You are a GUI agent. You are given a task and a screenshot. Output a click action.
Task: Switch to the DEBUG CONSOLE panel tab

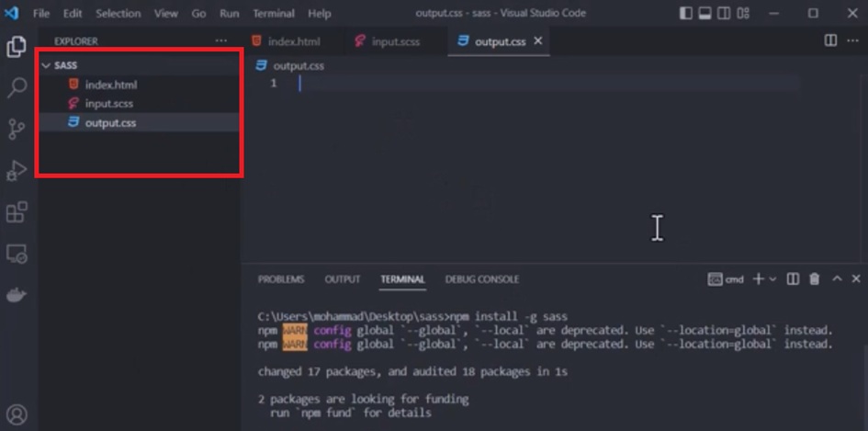(x=482, y=279)
